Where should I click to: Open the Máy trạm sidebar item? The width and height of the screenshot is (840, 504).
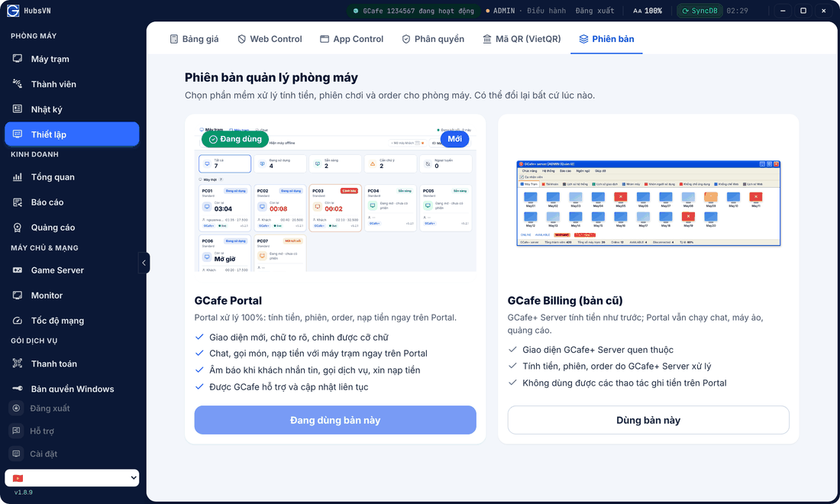[x=72, y=59]
